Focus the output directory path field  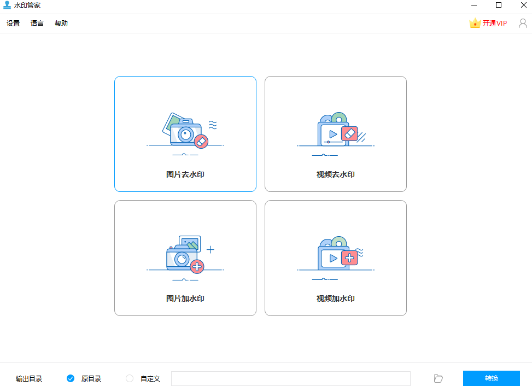[291, 378]
